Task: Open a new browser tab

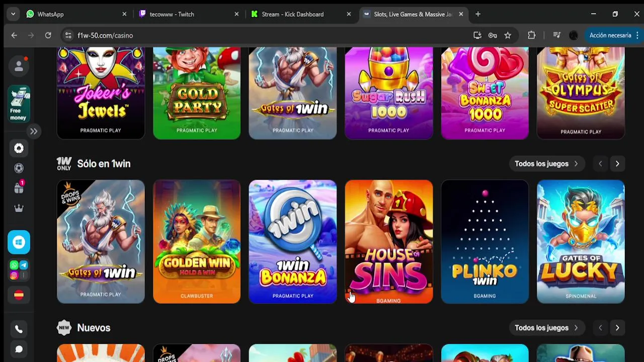Action: (478, 14)
